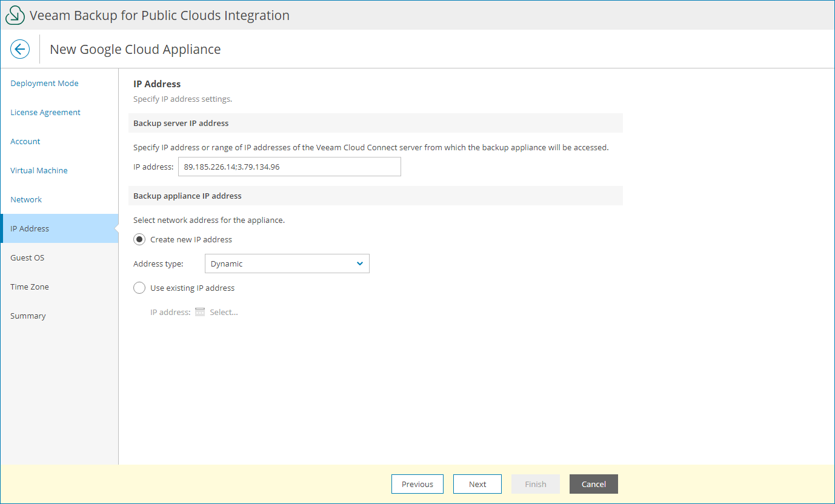835x504 pixels.
Task: Choose Use existing IP address
Action: 139,288
